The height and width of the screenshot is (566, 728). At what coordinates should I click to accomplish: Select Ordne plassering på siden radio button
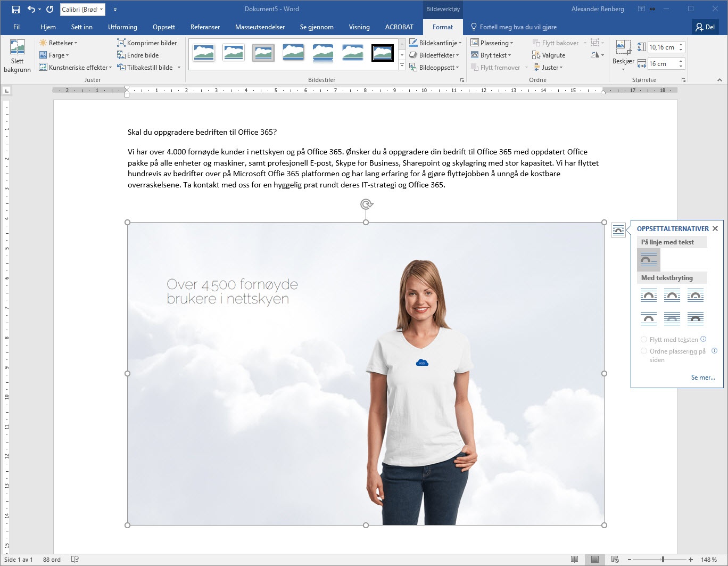point(644,351)
